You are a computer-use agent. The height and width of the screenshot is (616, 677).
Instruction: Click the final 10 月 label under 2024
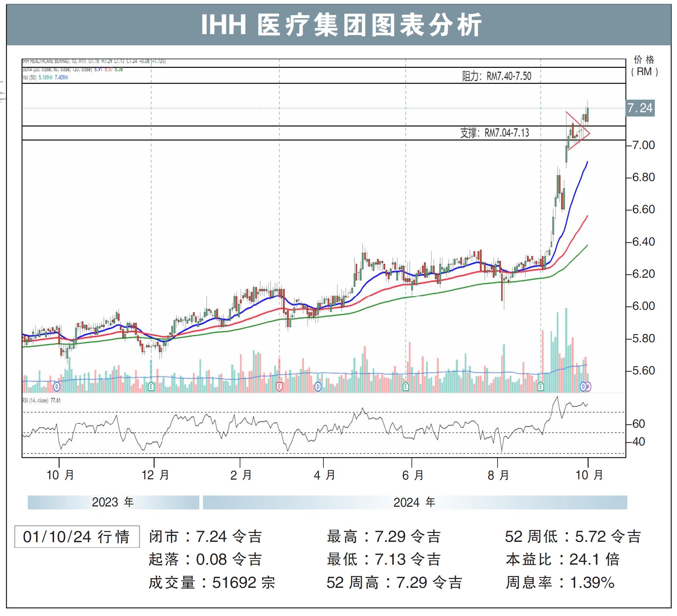(589, 475)
